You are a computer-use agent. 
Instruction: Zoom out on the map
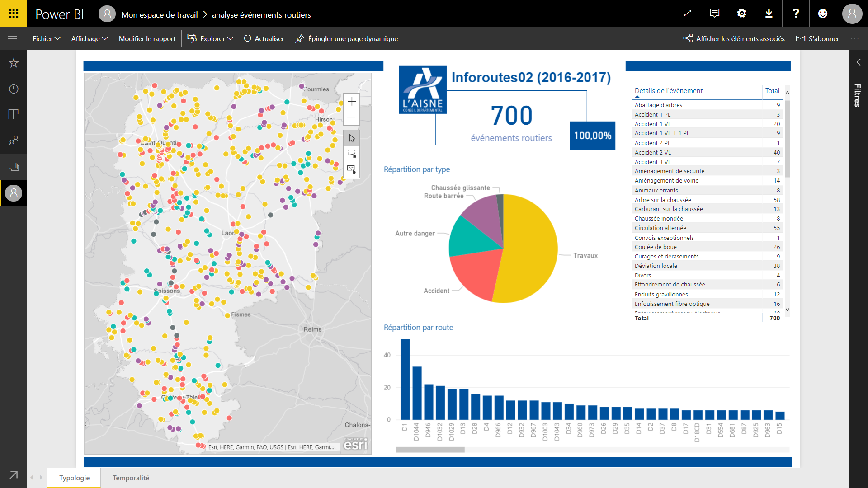(x=352, y=117)
